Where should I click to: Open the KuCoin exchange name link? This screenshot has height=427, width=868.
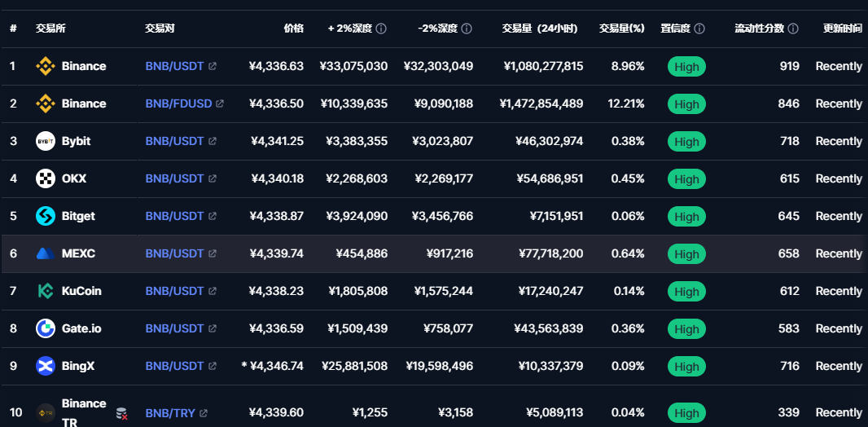point(81,291)
